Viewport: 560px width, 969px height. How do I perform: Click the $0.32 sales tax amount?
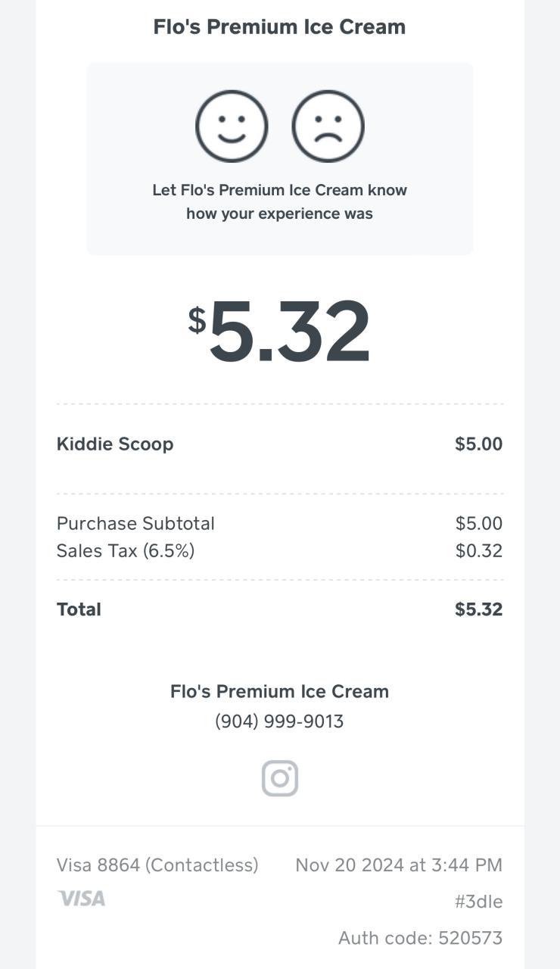(x=478, y=550)
